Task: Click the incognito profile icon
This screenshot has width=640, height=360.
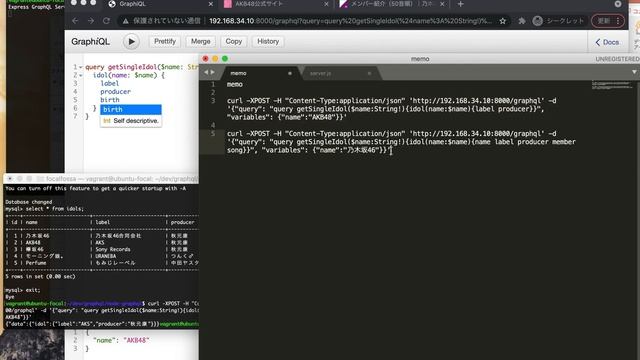Action: pyautogui.click(x=538, y=21)
